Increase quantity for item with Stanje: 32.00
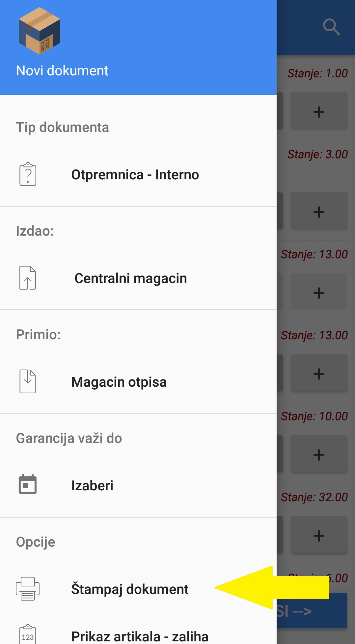 [318, 536]
